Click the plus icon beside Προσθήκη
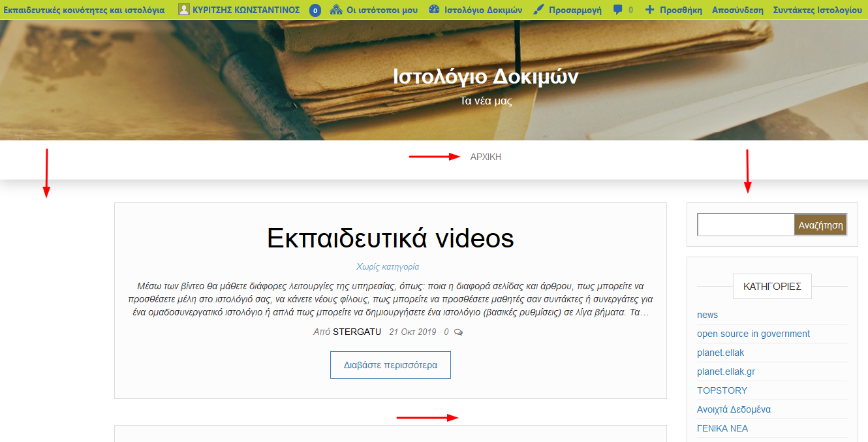This screenshot has height=442, width=868. click(649, 10)
